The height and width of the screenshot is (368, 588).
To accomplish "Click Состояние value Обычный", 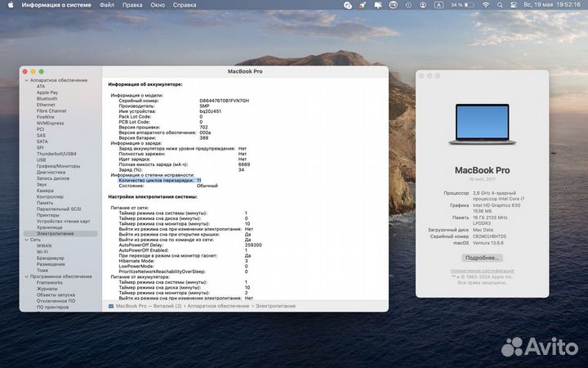I will click(x=207, y=186).
